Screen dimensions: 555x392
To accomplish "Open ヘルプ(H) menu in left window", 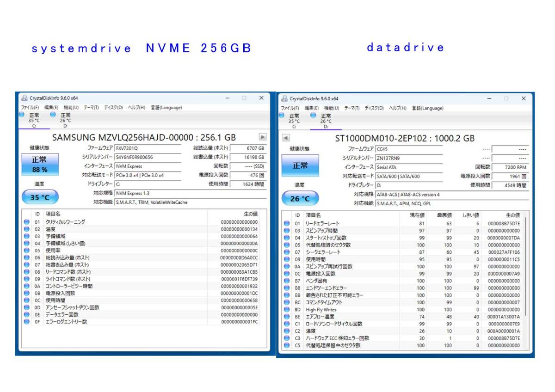I will tap(136, 108).
